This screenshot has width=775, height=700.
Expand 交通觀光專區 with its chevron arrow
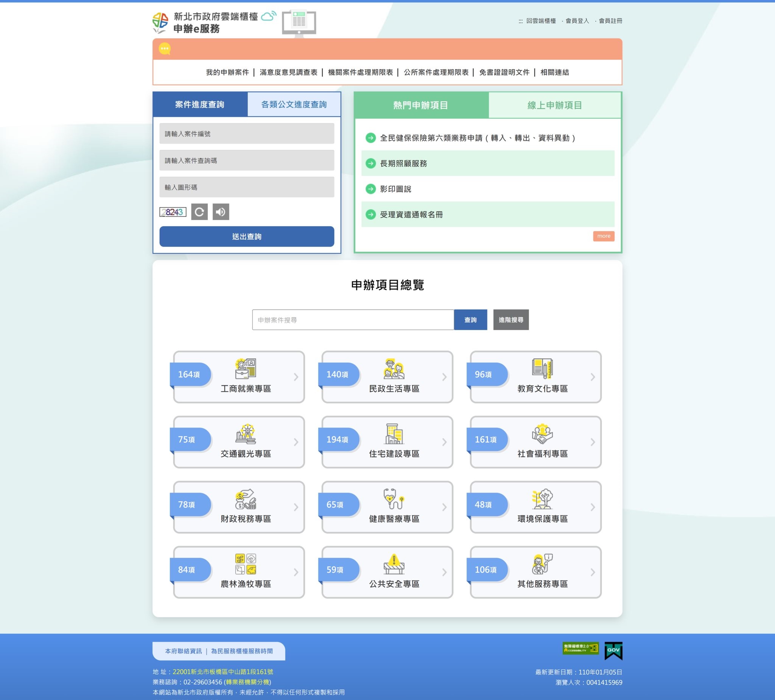[x=296, y=442]
